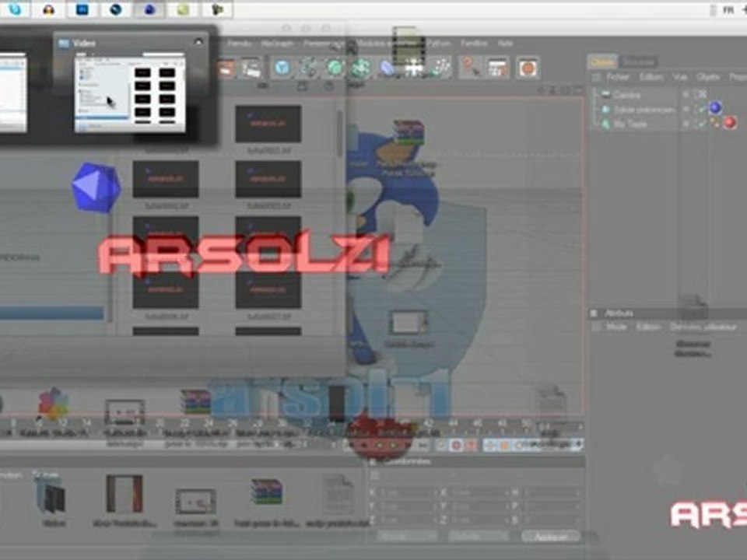Select the Cinema 4D taskbar button
This screenshot has width=747, height=560.
(149, 9)
